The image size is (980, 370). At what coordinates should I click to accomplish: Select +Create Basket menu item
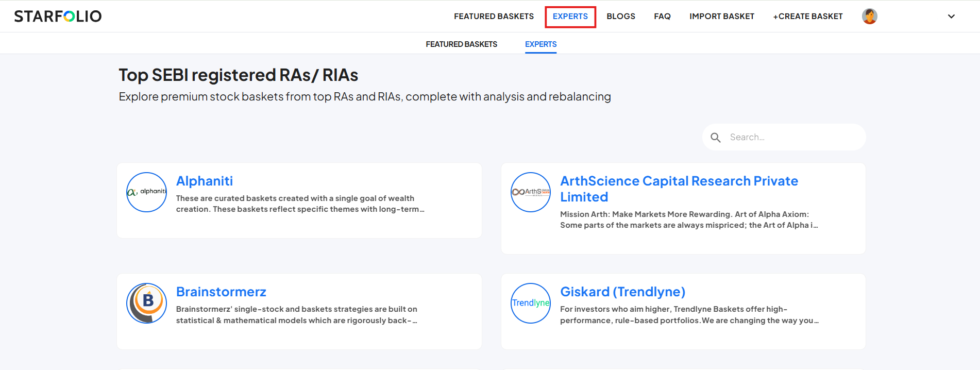pos(808,16)
